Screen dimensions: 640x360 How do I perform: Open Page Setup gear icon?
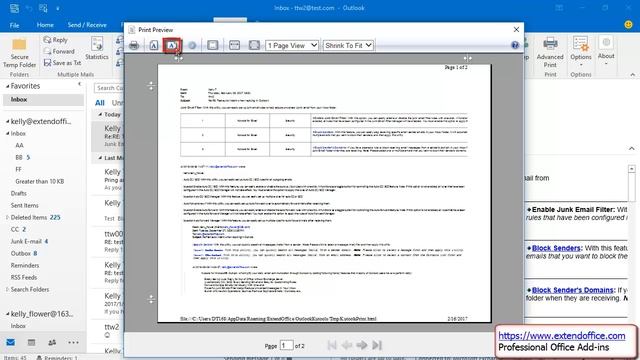click(192, 45)
